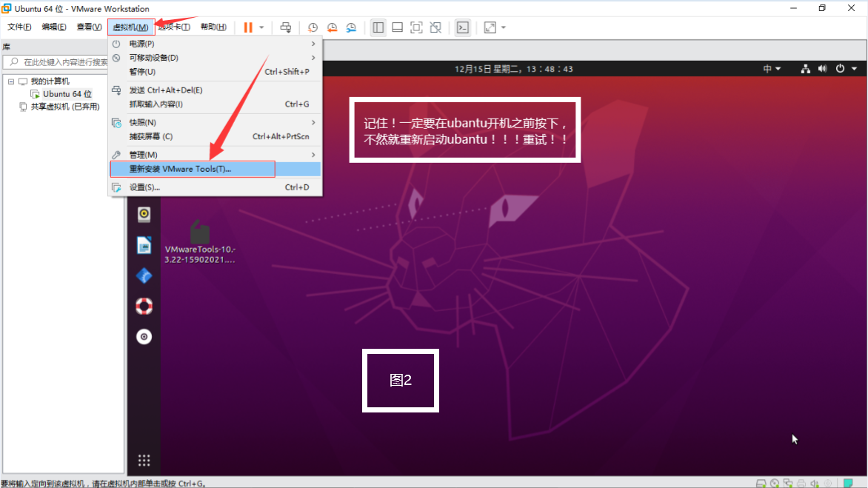This screenshot has width=868, height=488.
Task: Open the power options arrow beside pause
Action: tap(262, 27)
